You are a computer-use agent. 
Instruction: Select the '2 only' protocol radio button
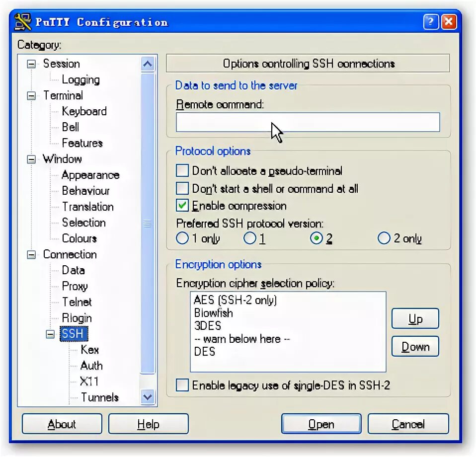pos(384,238)
